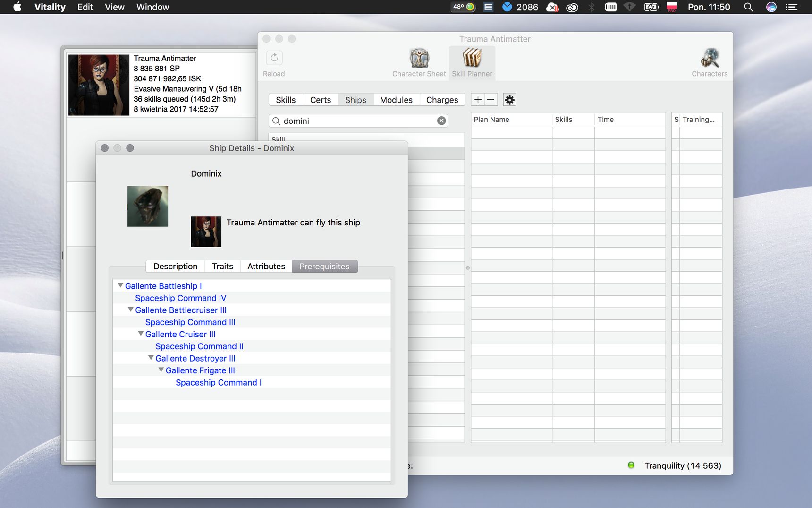Select the Ships tab
812x508 pixels.
pos(355,100)
